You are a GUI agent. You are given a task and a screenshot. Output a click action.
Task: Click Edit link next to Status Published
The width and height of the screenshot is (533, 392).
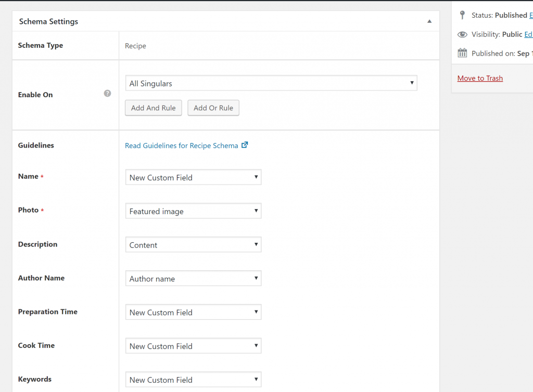point(530,16)
